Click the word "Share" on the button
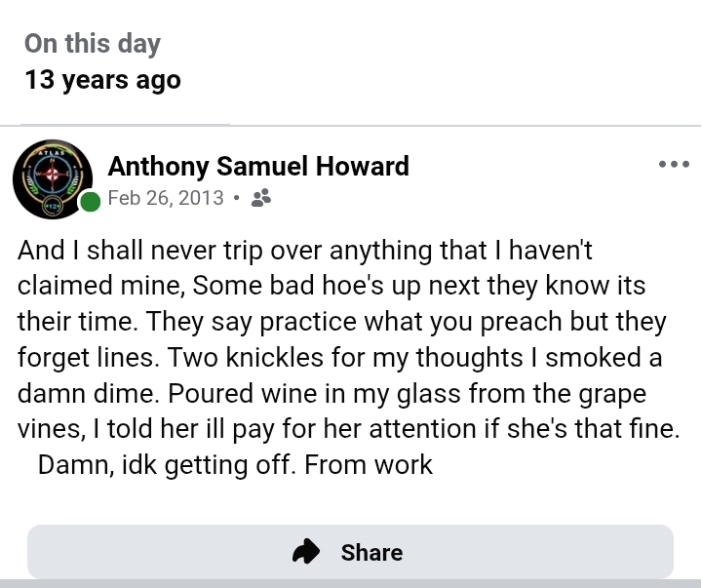The height and width of the screenshot is (588, 702). [371, 552]
